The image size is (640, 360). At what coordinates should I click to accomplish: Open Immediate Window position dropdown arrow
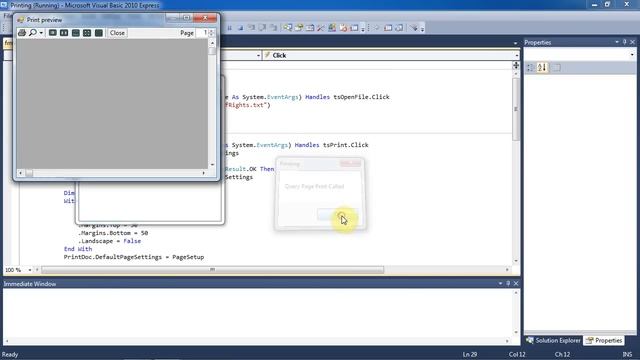point(500,283)
